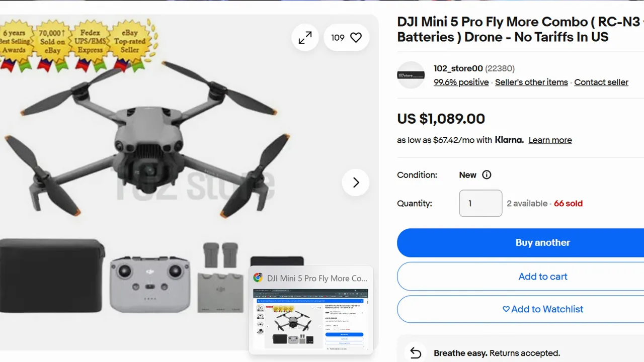
Task: Click the Contact seller link
Action: pyautogui.click(x=601, y=82)
